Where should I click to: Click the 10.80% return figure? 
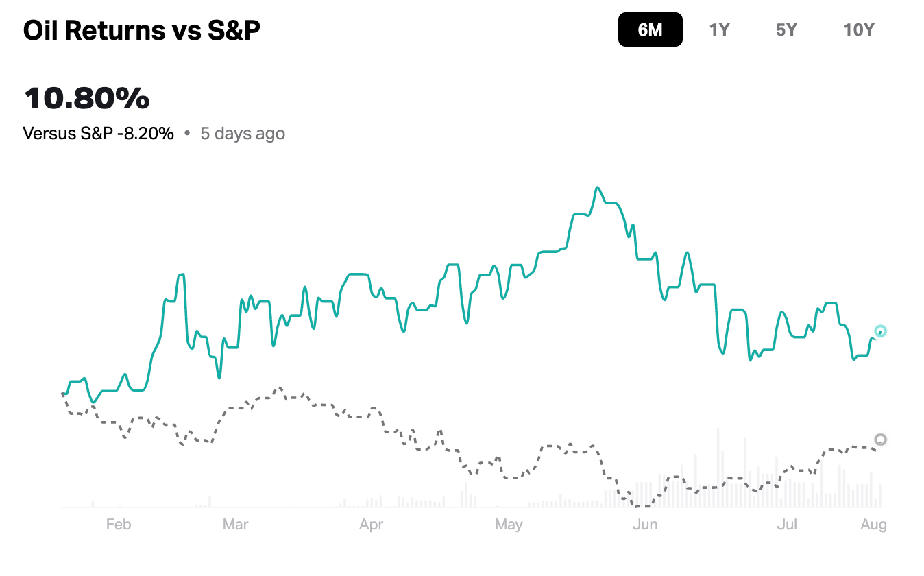coord(86,99)
